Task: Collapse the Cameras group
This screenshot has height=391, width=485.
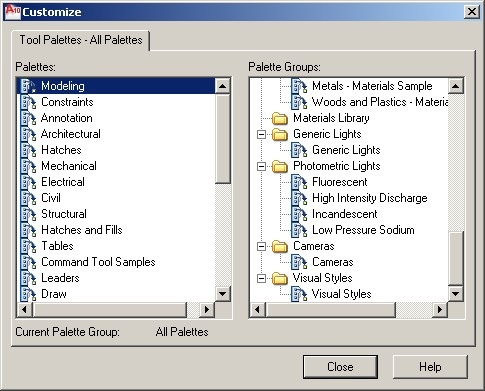Action: pyautogui.click(x=262, y=246)
